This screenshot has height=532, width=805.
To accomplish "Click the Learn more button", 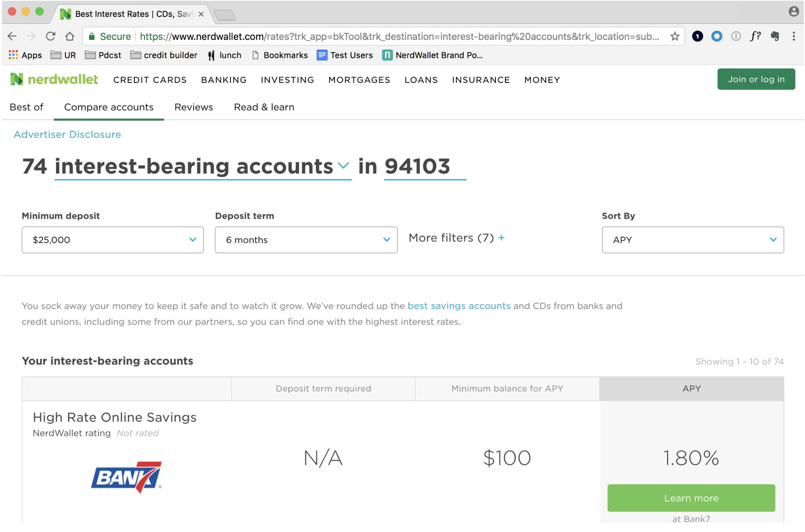I will tap(691, 498).
